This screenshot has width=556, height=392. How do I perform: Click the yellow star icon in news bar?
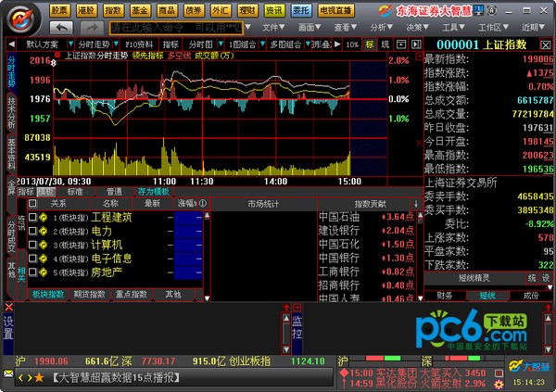coord(39,378)
